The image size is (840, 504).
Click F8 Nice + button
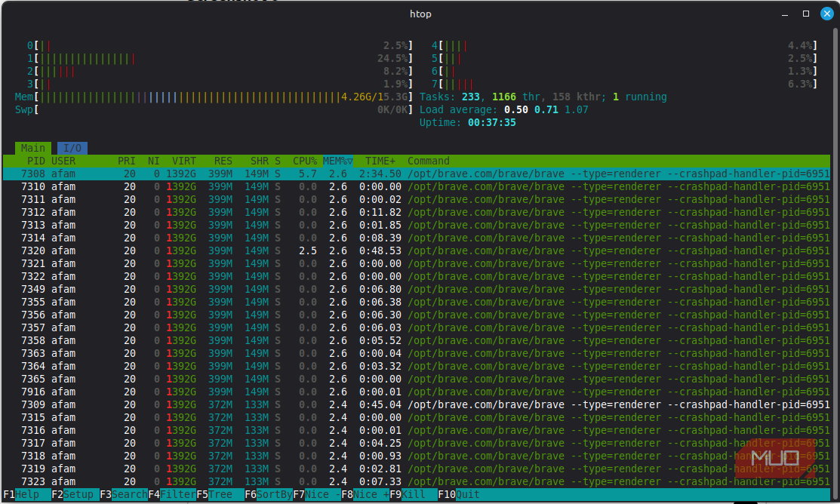click(365, 494)
